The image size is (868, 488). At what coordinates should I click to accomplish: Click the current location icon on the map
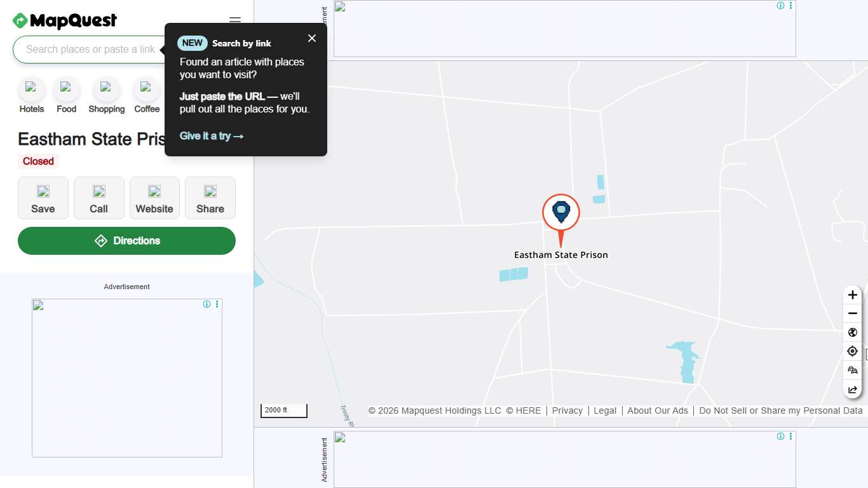click(x=852, y=351)
